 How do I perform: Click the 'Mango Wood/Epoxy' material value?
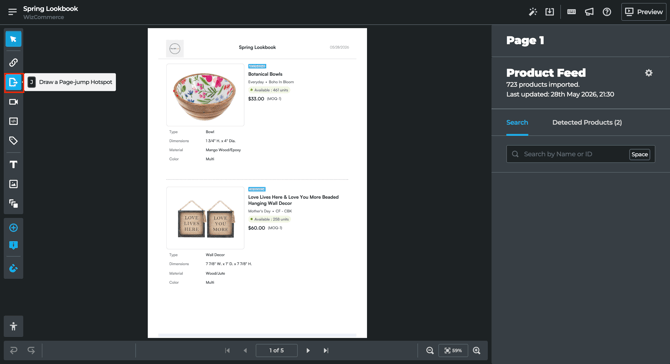click(223, 150)
